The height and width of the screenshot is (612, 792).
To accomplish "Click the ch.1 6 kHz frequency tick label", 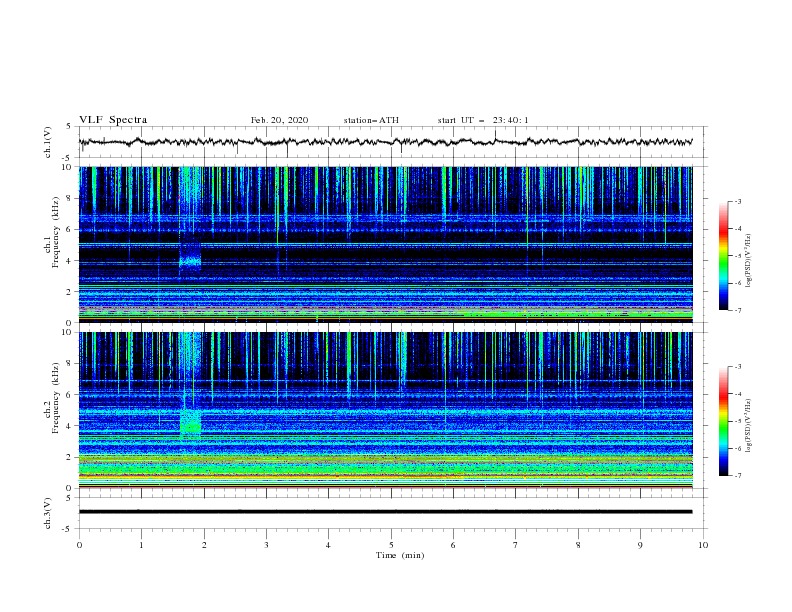I will [x=70, y=230].
